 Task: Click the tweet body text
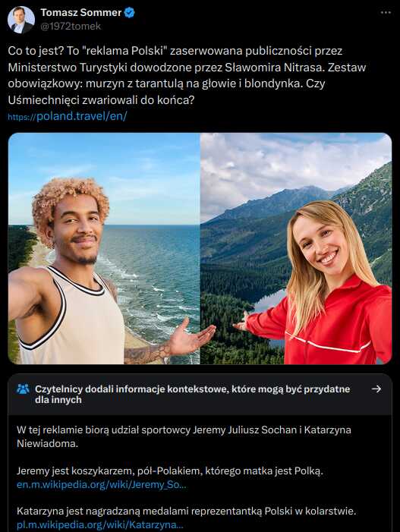point(187,75)
